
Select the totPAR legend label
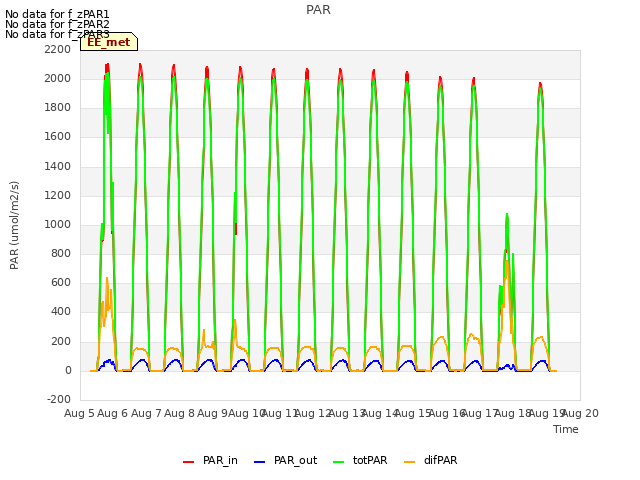pos(370,460)
